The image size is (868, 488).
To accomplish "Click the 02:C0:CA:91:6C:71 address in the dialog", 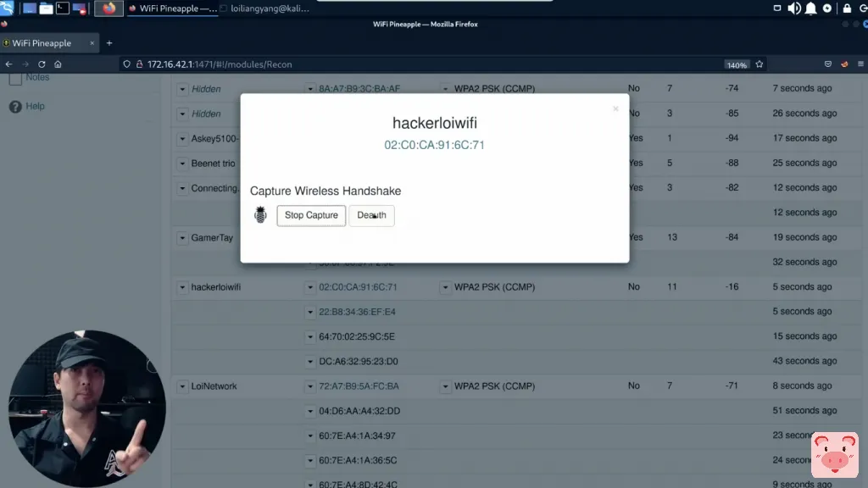I will point(435,145).
